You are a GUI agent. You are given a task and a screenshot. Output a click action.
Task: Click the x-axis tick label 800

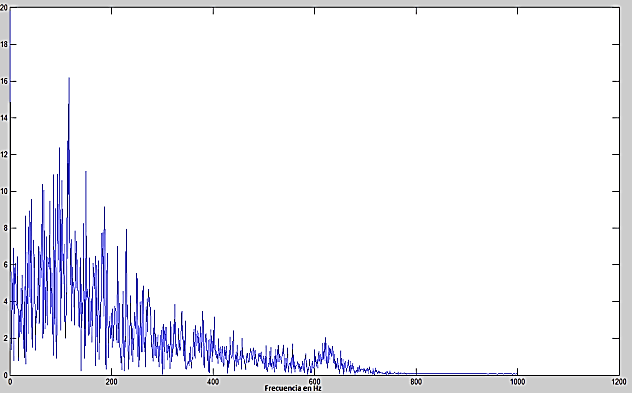(416, 382)
